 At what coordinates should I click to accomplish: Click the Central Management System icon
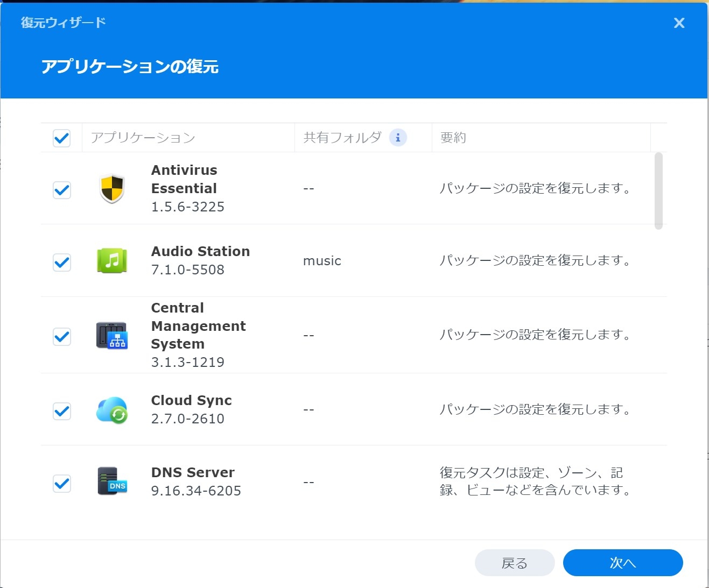click(x=112, y=336)
